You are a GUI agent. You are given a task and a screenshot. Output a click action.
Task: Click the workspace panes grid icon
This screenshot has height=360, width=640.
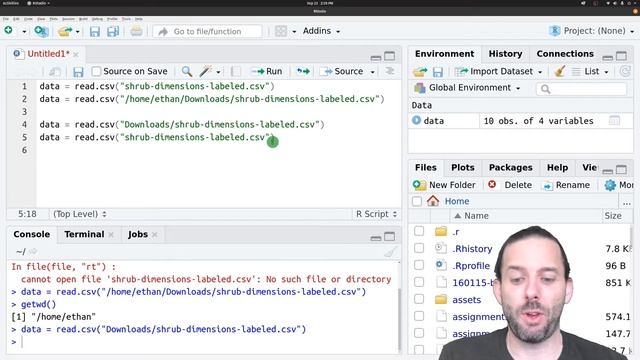coord(281,31)
